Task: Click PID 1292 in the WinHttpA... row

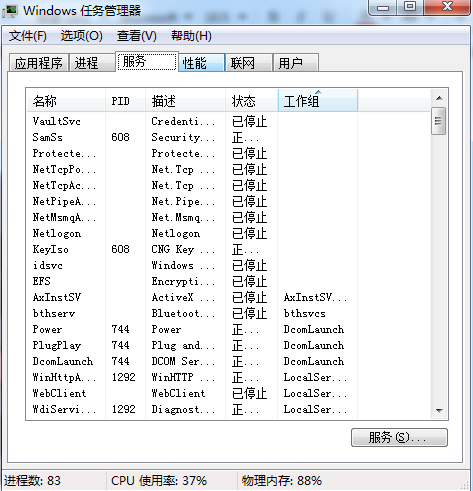Action: 123,377
